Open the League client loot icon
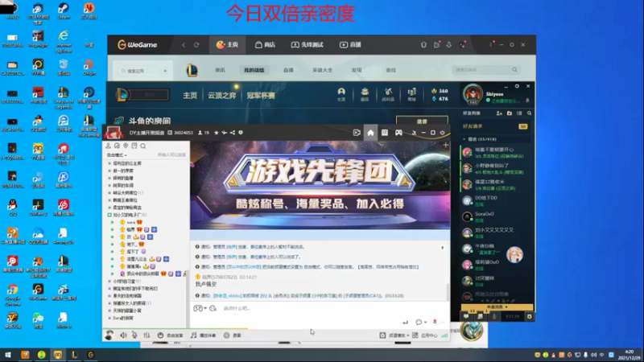This screenshot has width=644, height=362. [x=388, y=94]
